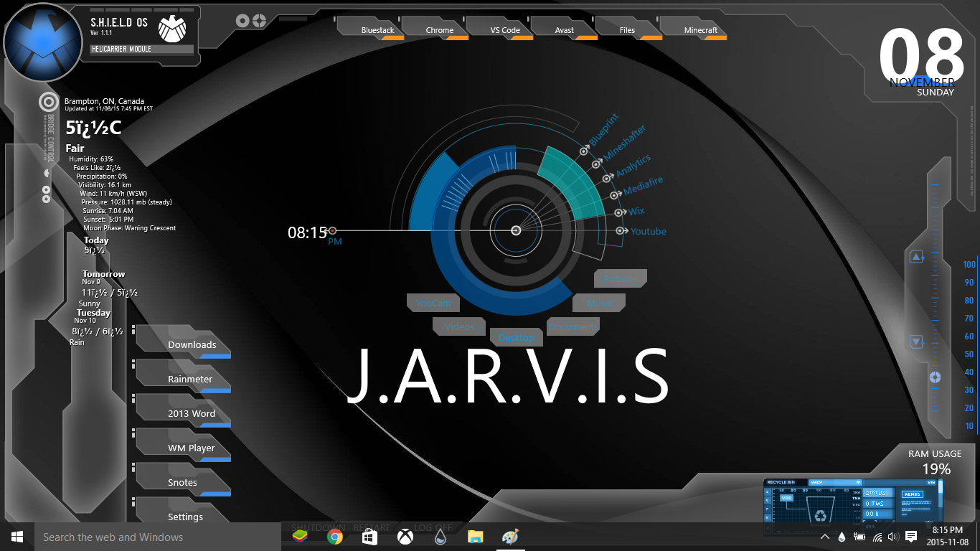Open the Snotes shortcut button

click(x=184, y=480)
